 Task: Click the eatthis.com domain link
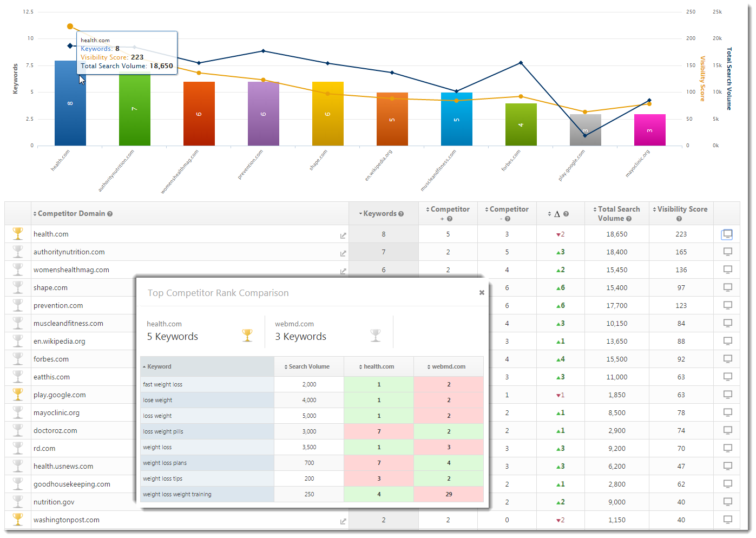coord(51,377)
